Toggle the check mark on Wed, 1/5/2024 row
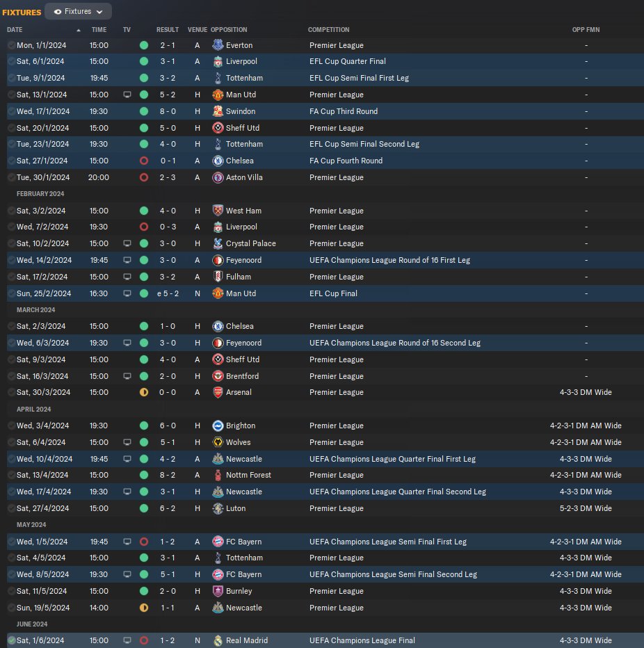Screen dimensions: 644x648 pyautogui.click(x=11, y=542)
